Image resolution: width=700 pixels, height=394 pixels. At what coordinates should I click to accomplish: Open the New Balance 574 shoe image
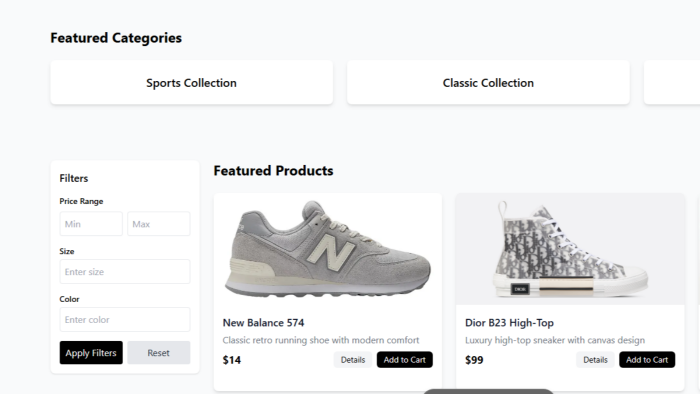pos(328,249)
